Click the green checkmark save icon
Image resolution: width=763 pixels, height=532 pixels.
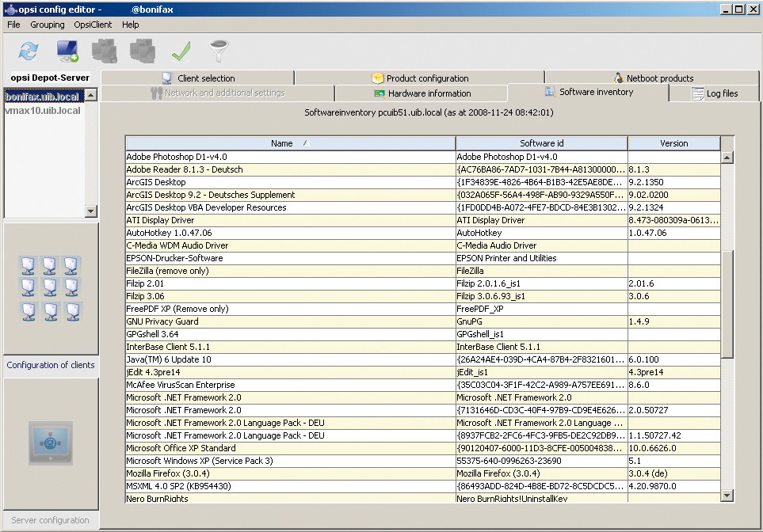tap(181, 51)
